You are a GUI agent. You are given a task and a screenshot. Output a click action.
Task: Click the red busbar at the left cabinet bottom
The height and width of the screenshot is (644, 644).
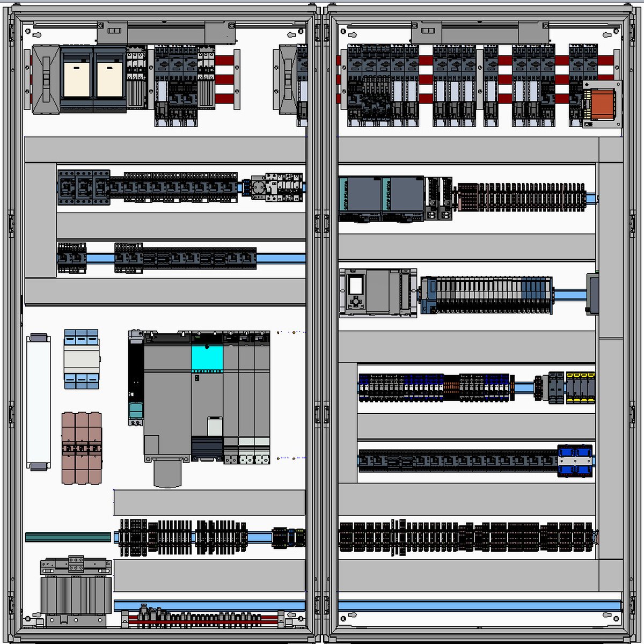click(204, 619)
